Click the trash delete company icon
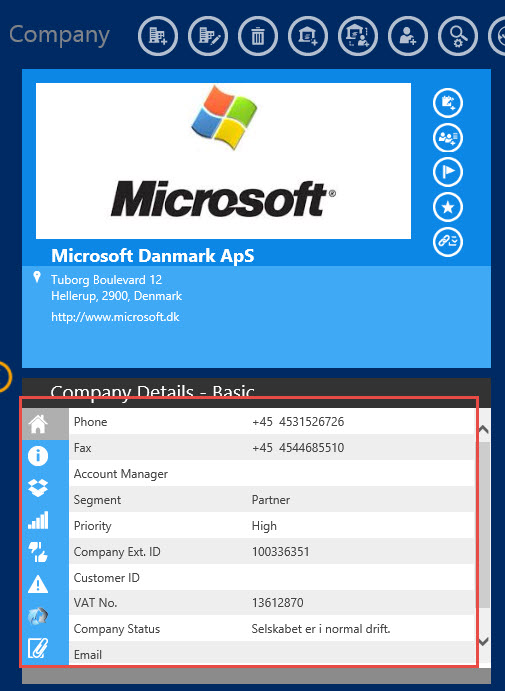The height and width of the screenshot is (691, 505). [x=258, y=36]
